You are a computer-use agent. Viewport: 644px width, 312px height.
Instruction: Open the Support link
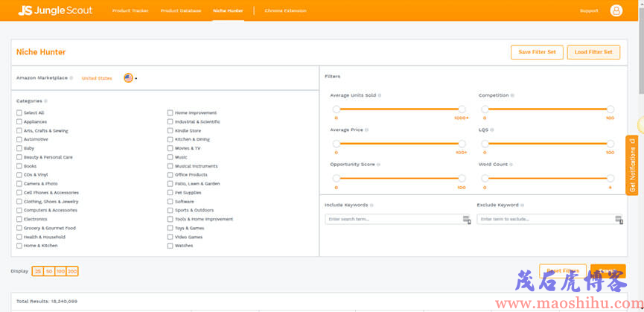tap(589, 11)
